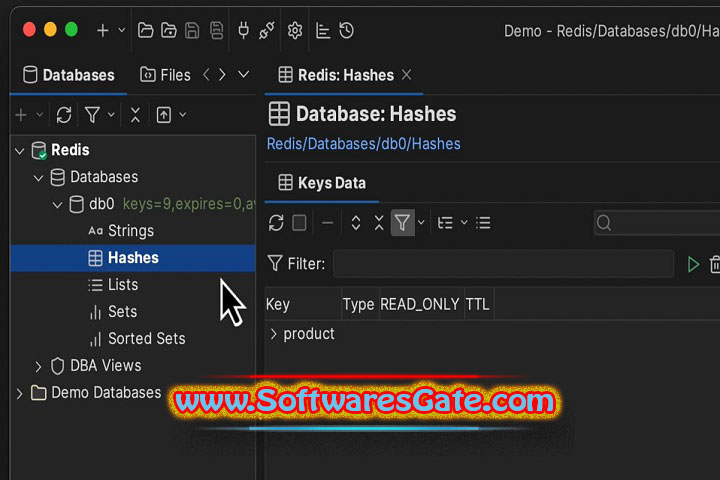Collapse all rows in Keys Data
720x480 pixels.
coord(379,223)
